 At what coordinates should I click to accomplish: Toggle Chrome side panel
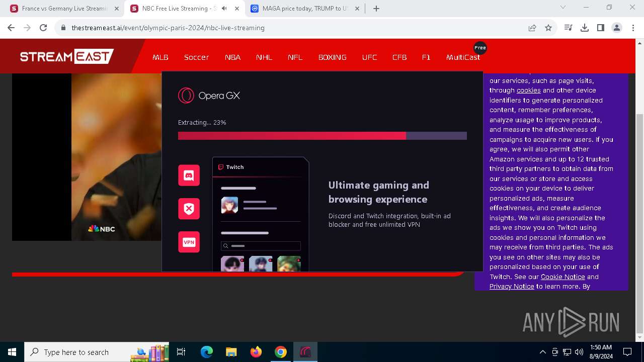pos(601,28)
